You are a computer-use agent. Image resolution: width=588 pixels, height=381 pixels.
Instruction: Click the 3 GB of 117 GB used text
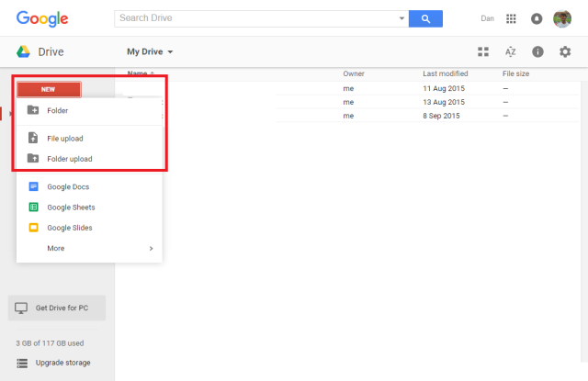point(50,343)
